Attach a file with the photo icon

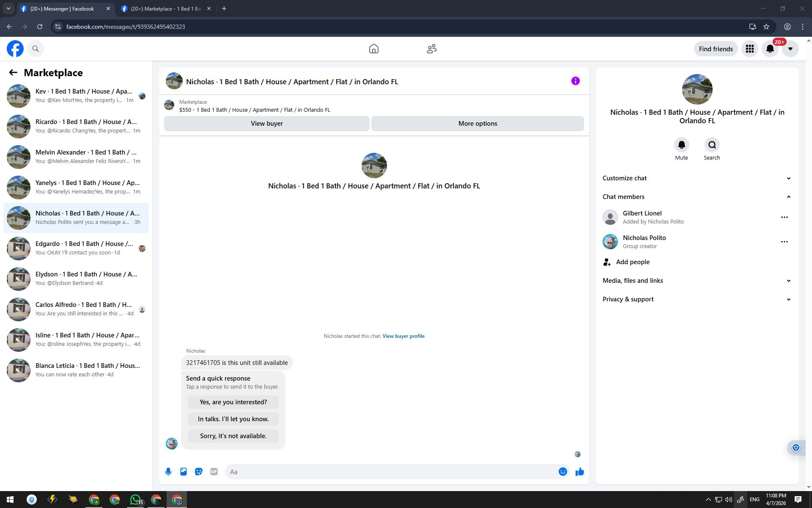pyautogui.click(x=184, y=472)
